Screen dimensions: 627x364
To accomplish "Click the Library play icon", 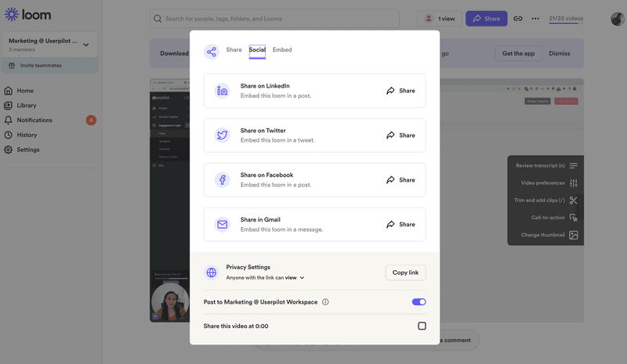I will click(8, 106).
